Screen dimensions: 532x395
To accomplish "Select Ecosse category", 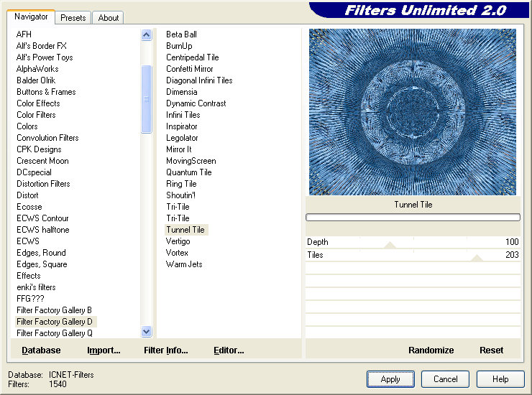I will click(29, 207).
